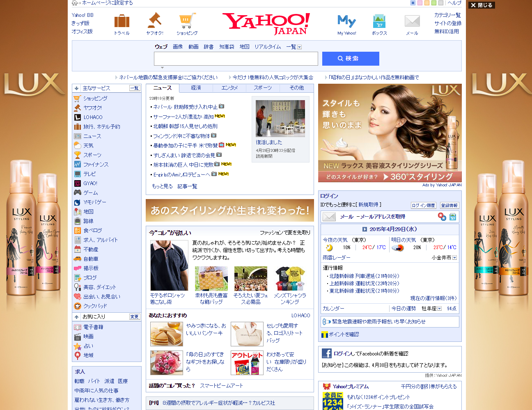Open Mail using the envelope icon
Screen dimensions: 532x410
click(411, 21)
